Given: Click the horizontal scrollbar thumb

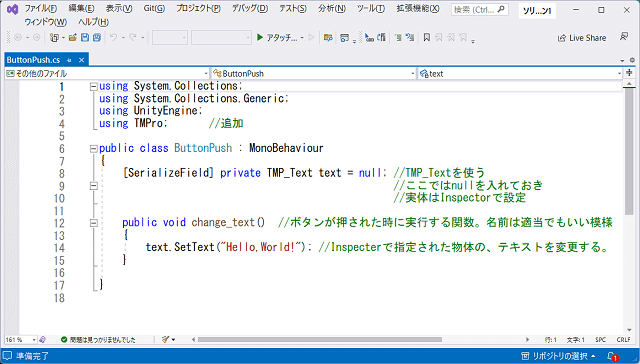Looking at the screenshot, I should [x=320, y=340].
